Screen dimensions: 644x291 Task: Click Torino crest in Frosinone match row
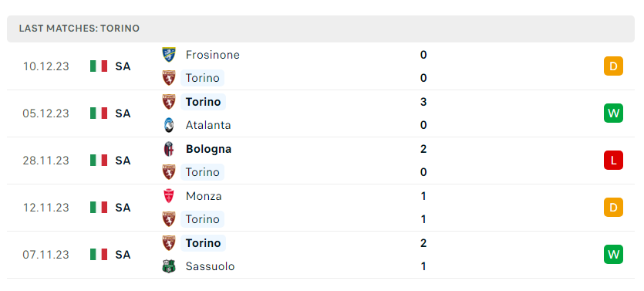(168, 78)
